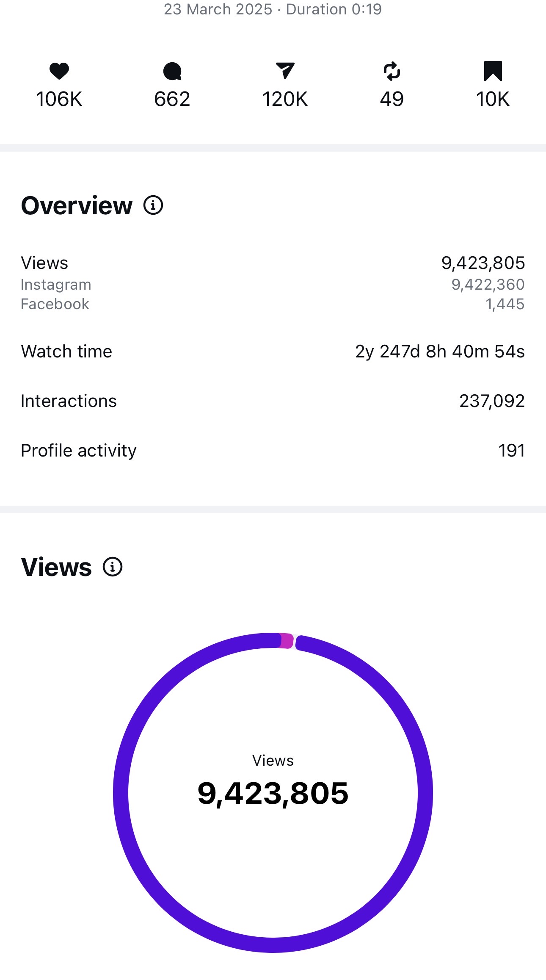The width and height of the screenshot is (546, 980).
Task: Tap the Instagram views breakdown label
Action: (56, 285)
